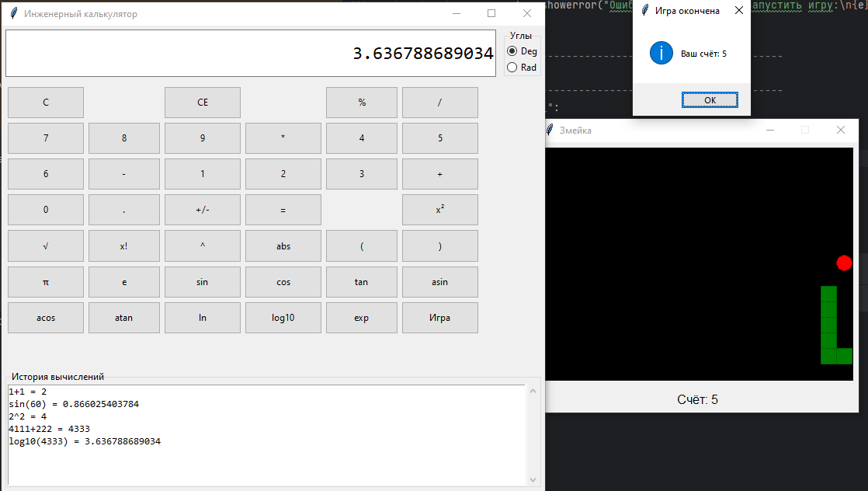Click the x! factorial button
Viewport: 868px width, 491px height.
(124, 246)
